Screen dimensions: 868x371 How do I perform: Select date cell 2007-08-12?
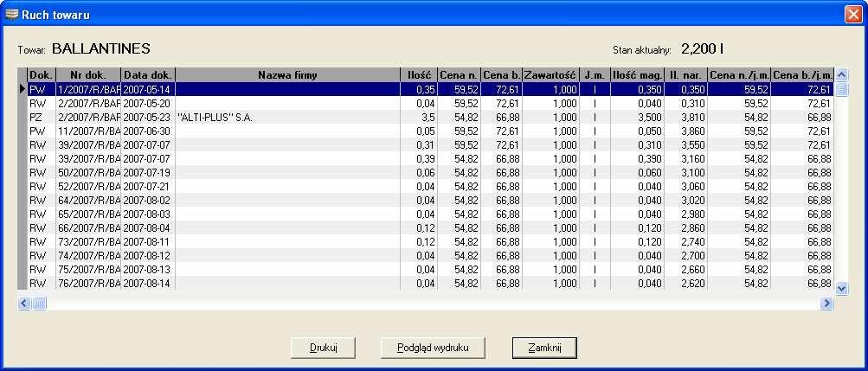coord(148,255)
